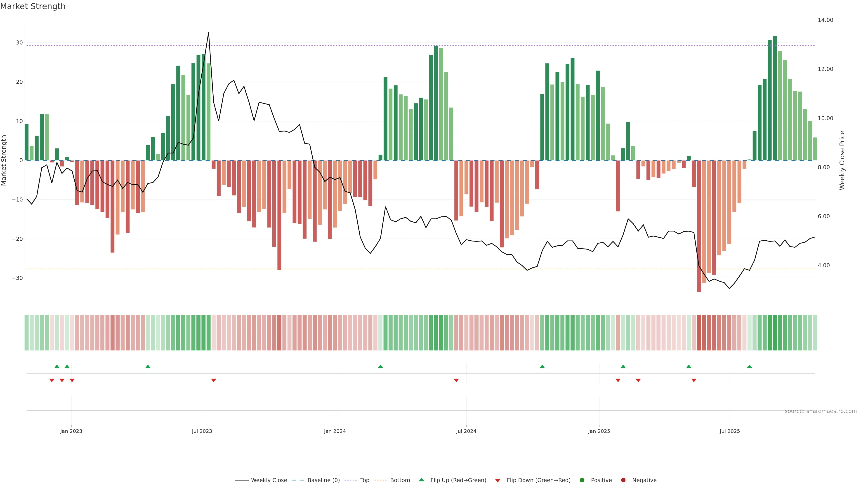Click the Flip Up triangle right after Jul 2025
This screenshot has height=488, width=868.
(749, 366)
